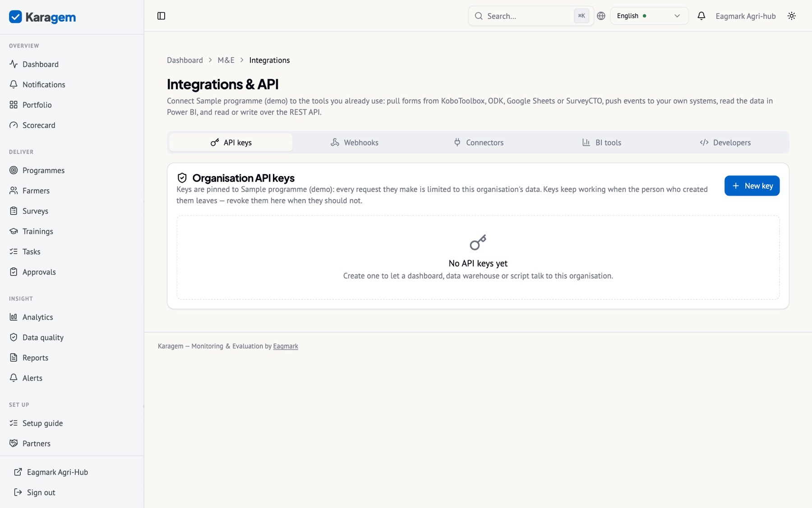The image size is (812, 508).
Task: Open the Farmers section
Action: click(x=72, y=191)
